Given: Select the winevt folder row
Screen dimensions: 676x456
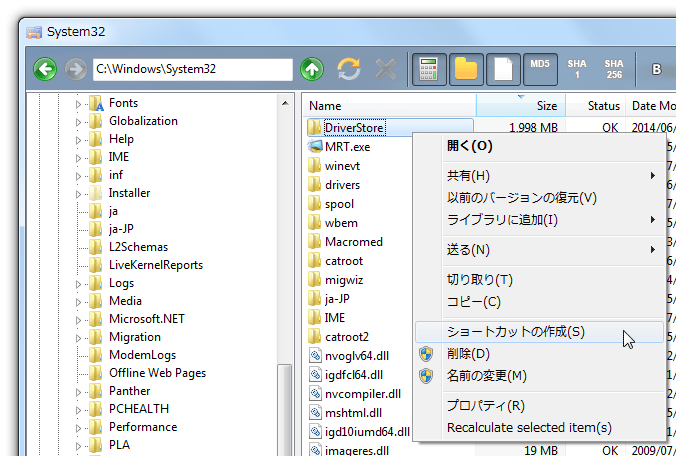Looking at the screenshot, I should point(334,166).
